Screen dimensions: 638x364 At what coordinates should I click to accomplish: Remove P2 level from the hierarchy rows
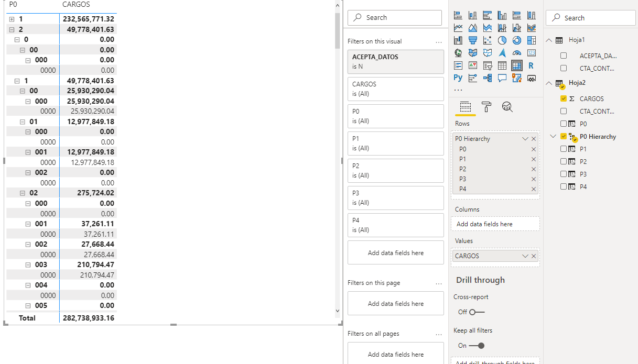pos(534,169)
